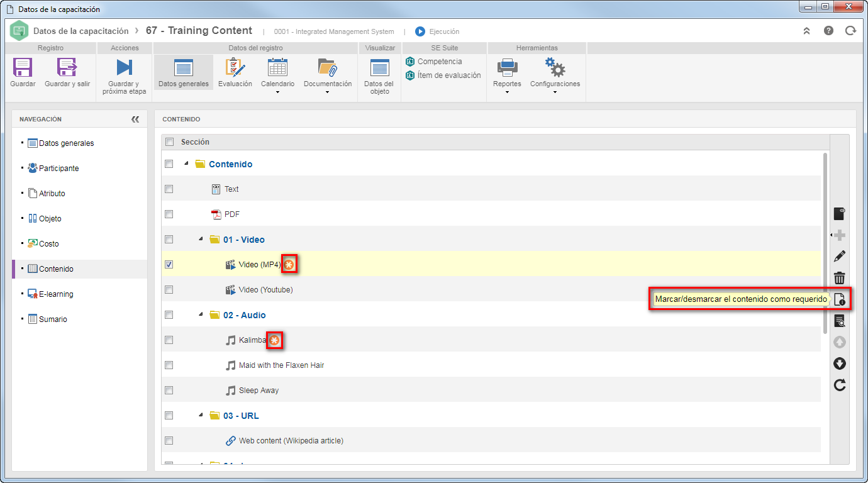Click the content list vertical scrollbar
The height and width of the screenshot is (483, 868).
[x=825, y=243]
